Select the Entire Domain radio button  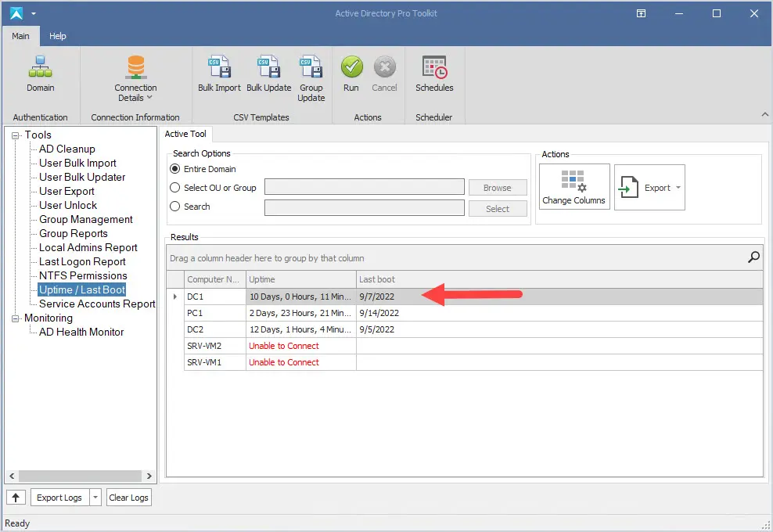(175, 169)
